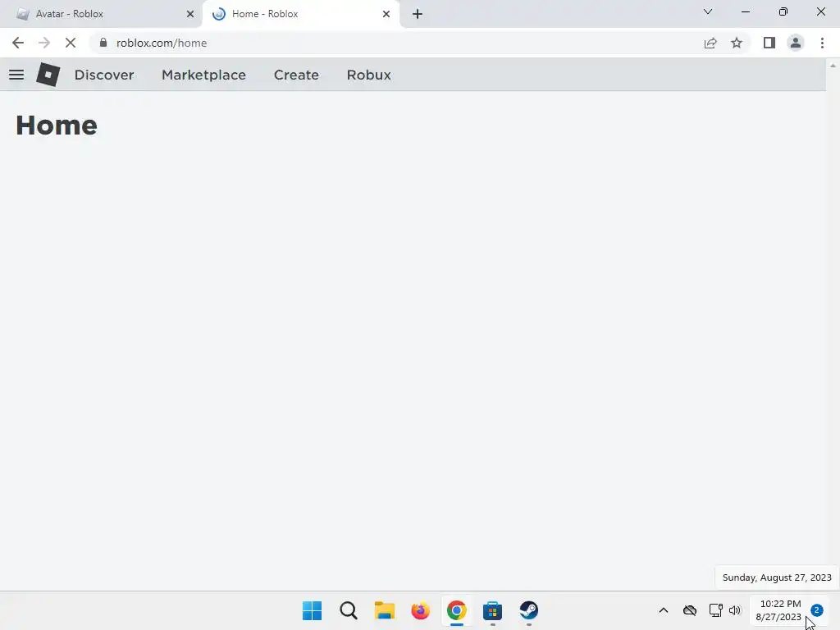The image size is (840, 630).
Task: View site information via the lock icon
Action: click(103, 43)
